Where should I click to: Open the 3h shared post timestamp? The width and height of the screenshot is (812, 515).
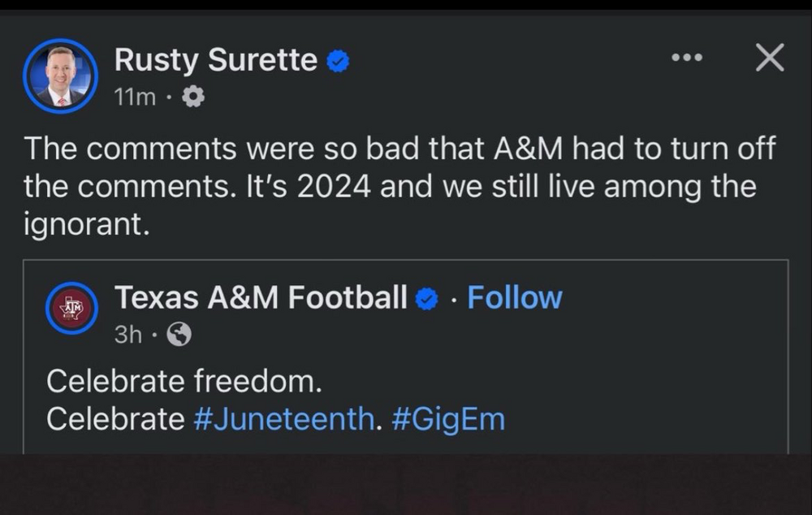(x=128, y=334)
